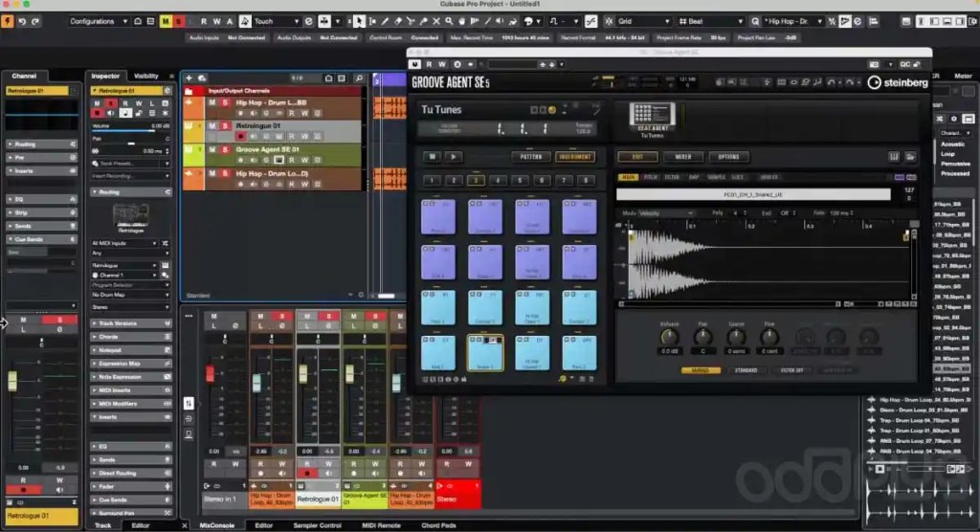Click the INSTRUMENT button in Groove Agent

(575, 157)
